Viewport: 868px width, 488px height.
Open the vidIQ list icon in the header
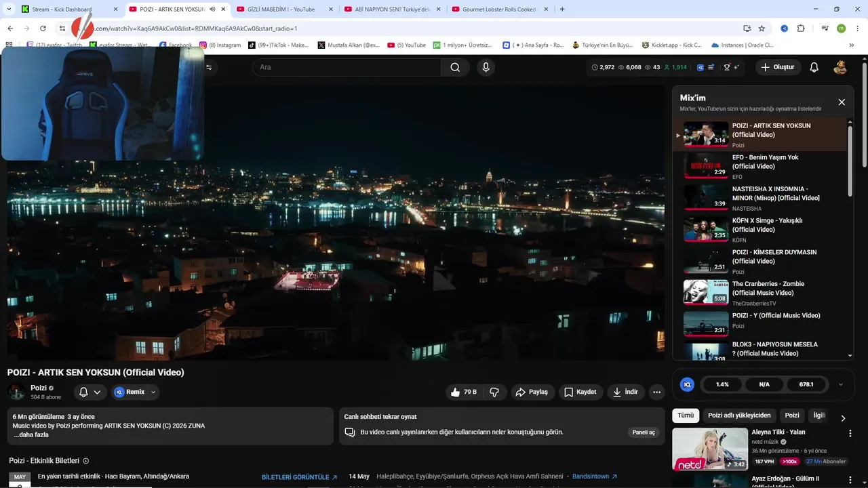pos(711,67)
